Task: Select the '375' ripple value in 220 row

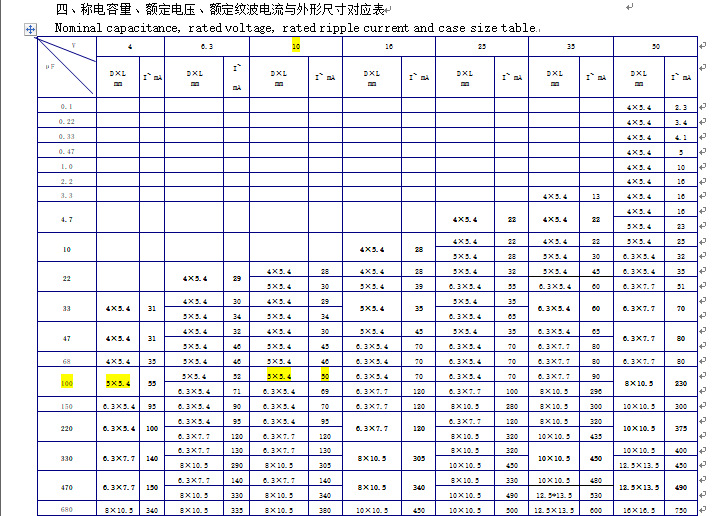Action: coord(681,428)
